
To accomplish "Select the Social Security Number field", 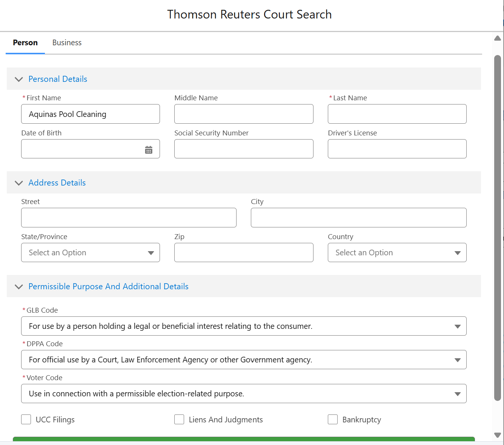I will click(244, 149).
